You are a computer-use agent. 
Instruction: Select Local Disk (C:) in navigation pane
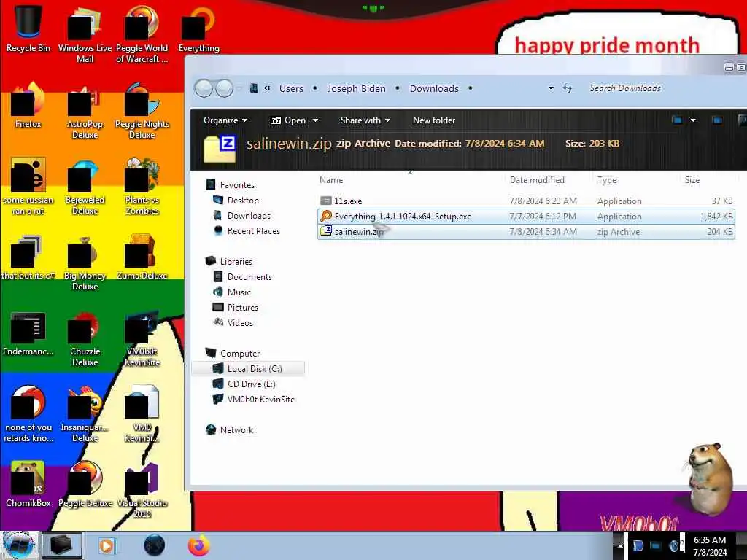pos(255,368)
